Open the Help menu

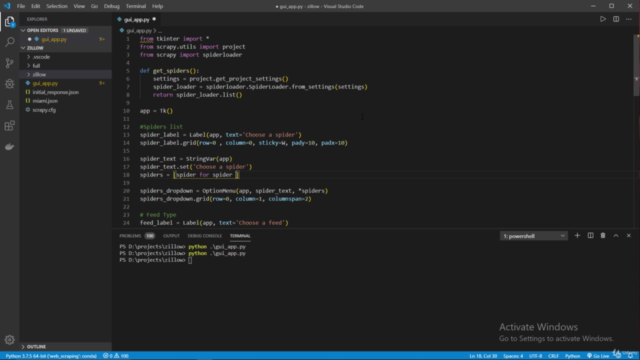[x=158, y=6]
